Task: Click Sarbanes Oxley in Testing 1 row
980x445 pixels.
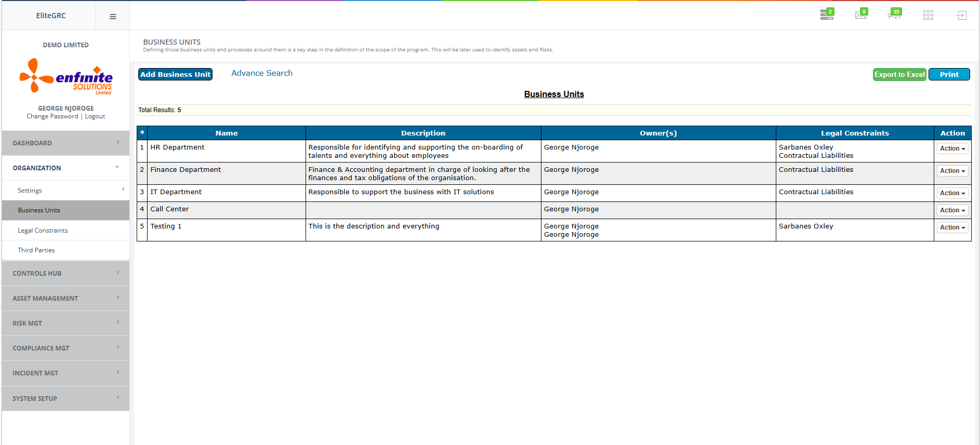Action: coord(806,226)
